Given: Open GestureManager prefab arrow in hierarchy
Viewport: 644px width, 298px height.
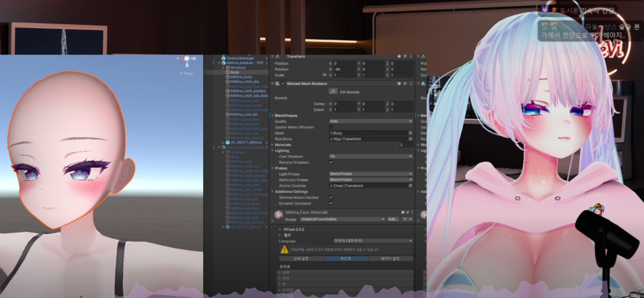Looking at the screenshot, I should (x=267, y=58).
